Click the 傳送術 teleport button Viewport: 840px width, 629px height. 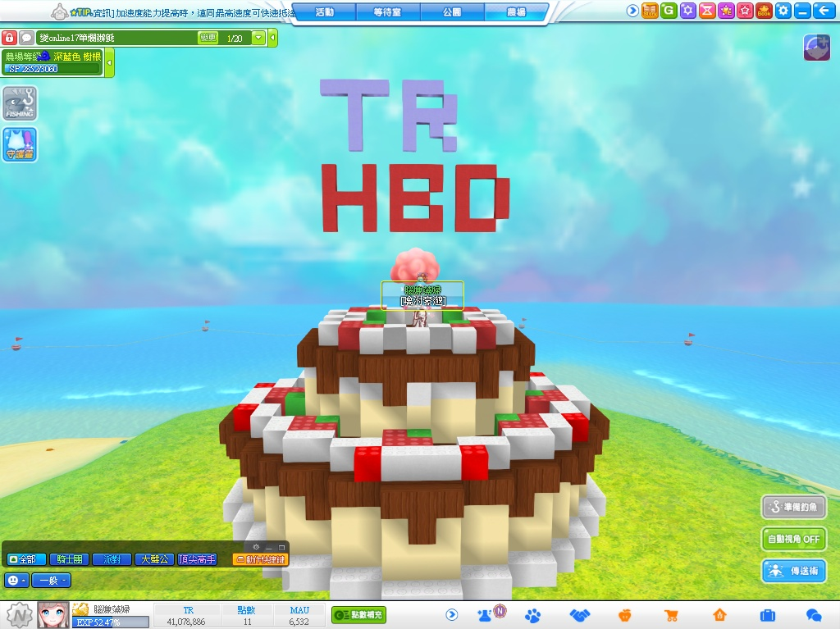pos(793,571)
